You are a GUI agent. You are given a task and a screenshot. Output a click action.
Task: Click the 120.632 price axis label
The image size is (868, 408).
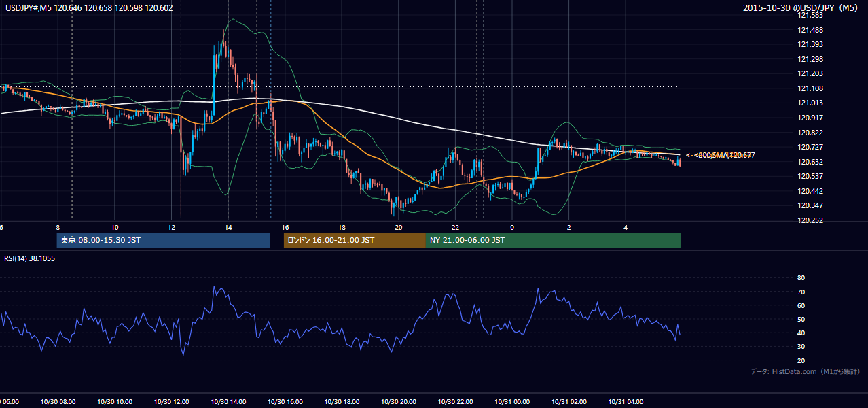810,162
